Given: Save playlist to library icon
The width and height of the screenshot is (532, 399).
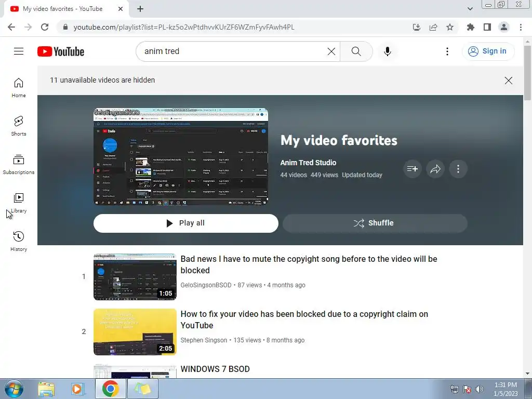Looking at the screenshot, I should [x=412, y=169].
